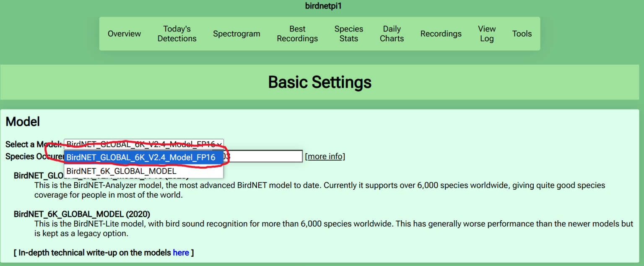Screen dimensions: 644x266
Task: Go to Today's Detections
Action: [177, 34]
